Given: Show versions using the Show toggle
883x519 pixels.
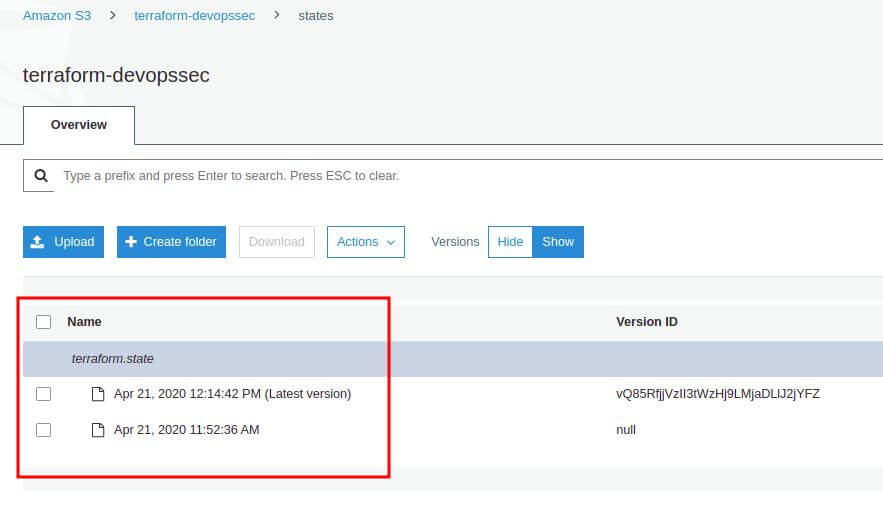Looking at the screenshot, I should (x=558, y=242).
